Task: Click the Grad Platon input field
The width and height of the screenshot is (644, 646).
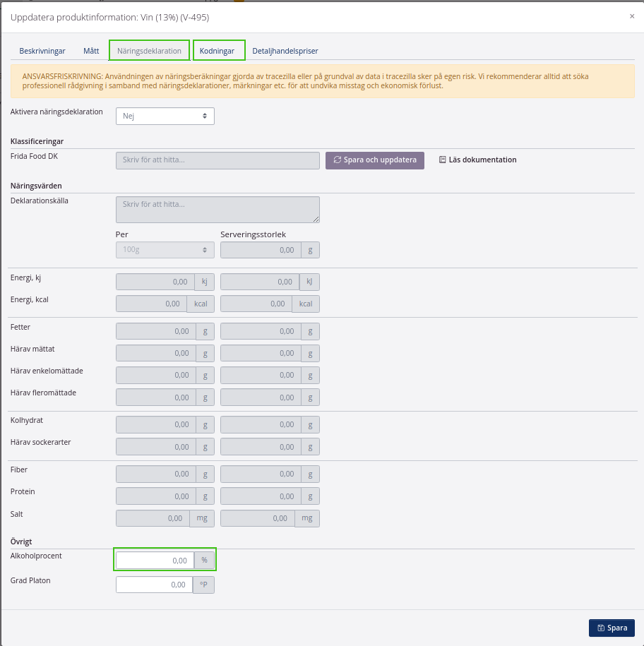Action: 155,585
